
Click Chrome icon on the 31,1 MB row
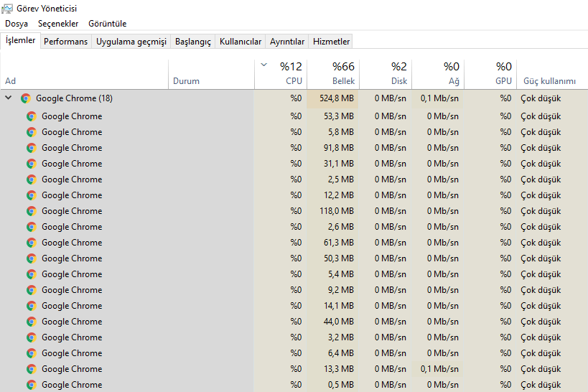pos(32,164)
